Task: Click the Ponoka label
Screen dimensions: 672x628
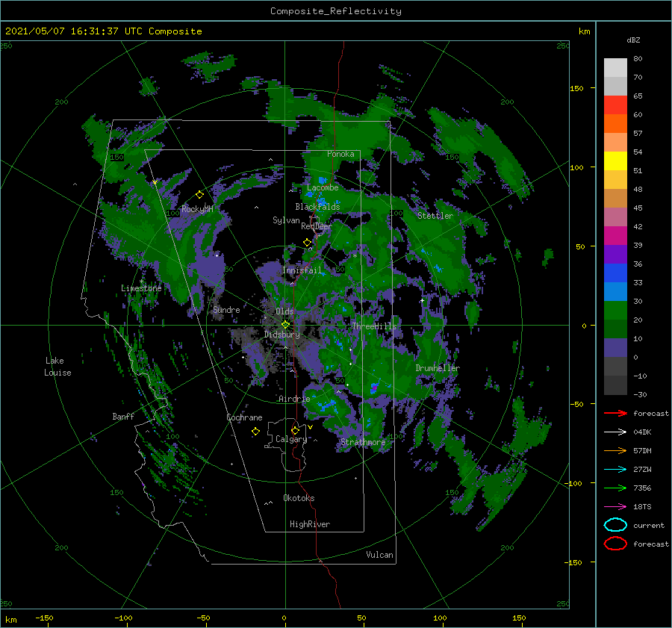Action: (x=340, y=154)
